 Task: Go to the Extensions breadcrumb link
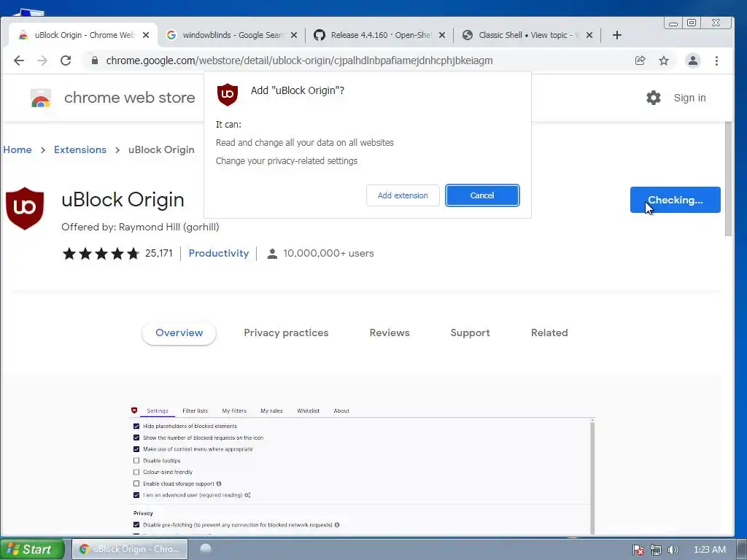80,149
